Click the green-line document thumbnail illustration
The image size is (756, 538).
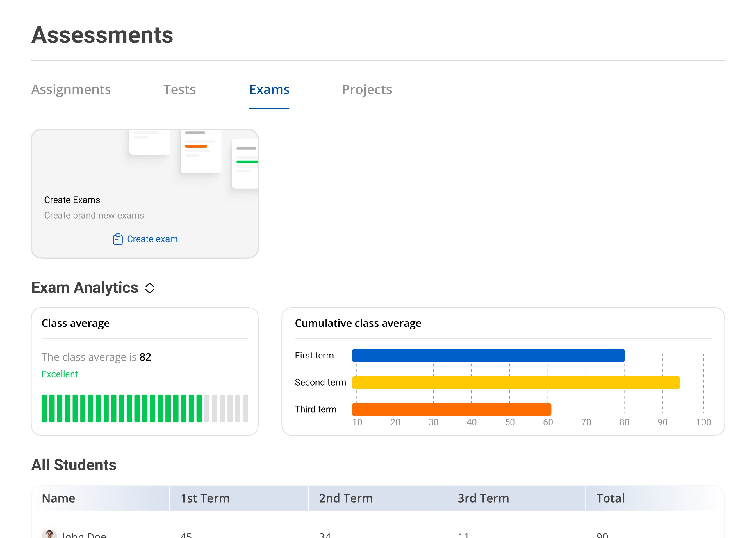pos(245,163)
